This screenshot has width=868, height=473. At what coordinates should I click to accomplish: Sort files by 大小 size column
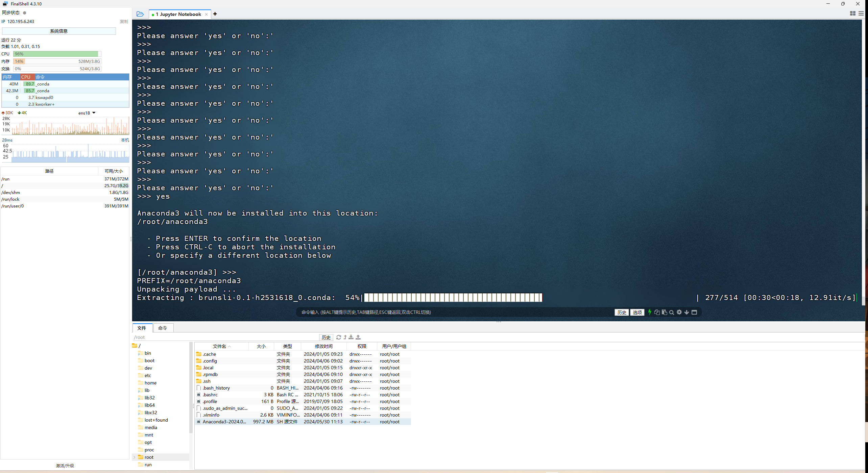(261, 346)
